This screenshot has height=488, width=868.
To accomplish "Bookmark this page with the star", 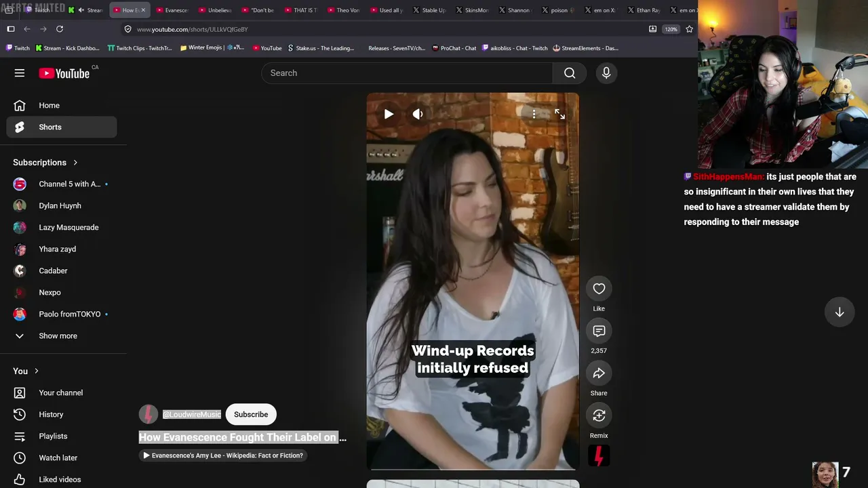I will click(x=690, y=29).
